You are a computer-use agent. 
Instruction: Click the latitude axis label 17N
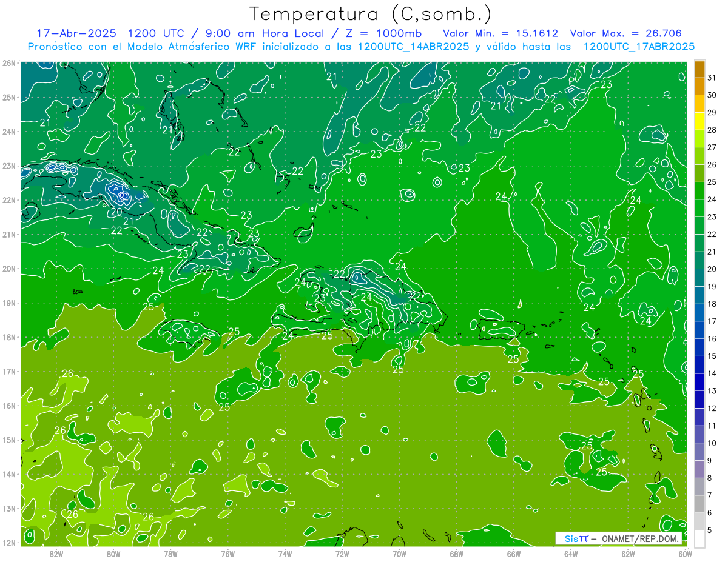tap(8, 371)
